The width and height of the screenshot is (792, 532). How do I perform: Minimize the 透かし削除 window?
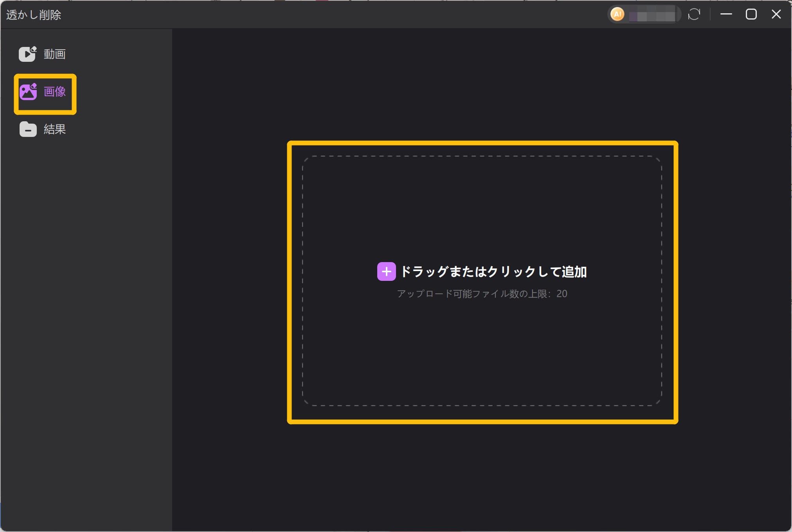726,14
